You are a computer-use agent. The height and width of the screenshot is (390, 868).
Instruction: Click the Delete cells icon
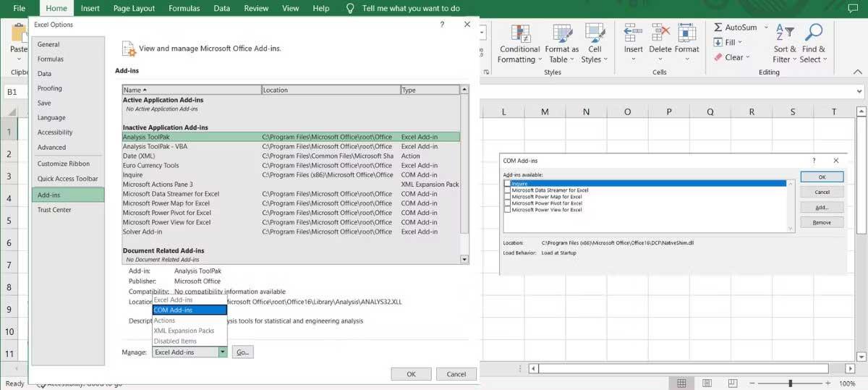(660, 33)
